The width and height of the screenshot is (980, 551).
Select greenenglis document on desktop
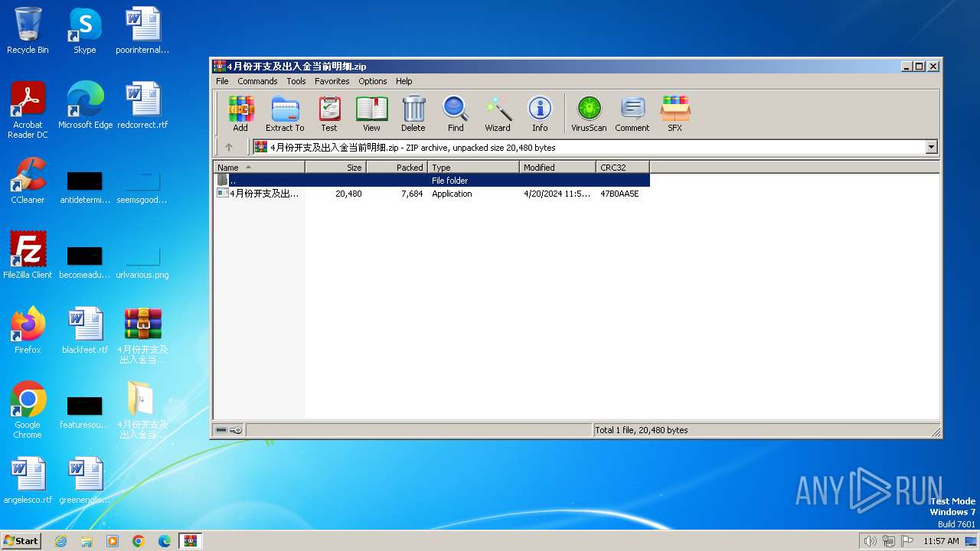(85, 481)
